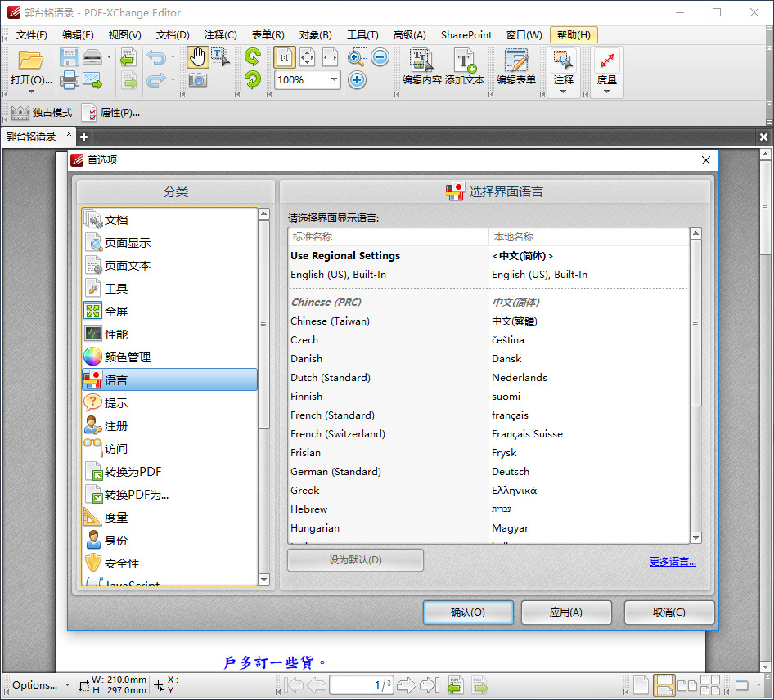Click the Open folder icon in toolbar
Screen dimensions: 774x700
(x=30, y=60)
